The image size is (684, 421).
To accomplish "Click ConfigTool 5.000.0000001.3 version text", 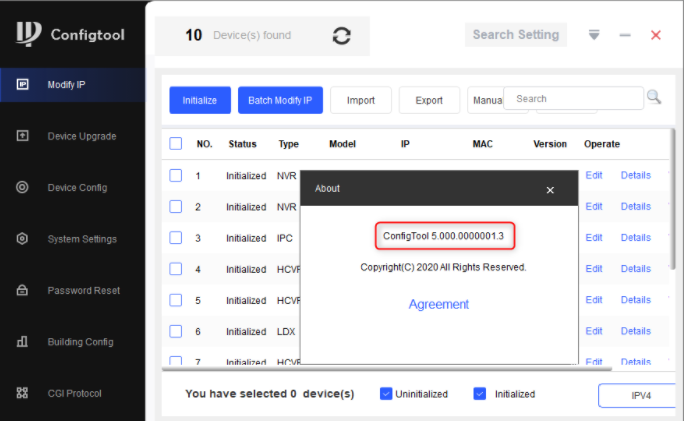I will (443, 236).
